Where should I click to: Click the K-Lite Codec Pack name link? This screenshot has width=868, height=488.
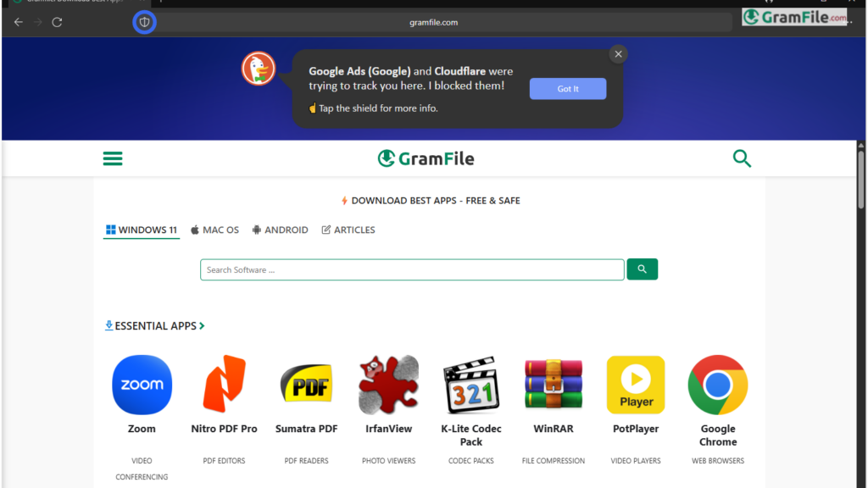[471, 435]
